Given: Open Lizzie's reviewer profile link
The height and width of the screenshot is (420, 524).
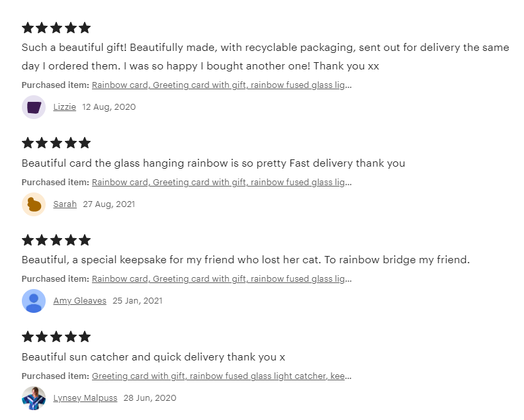Looking at the screenshot, I should (x=65, y=107).
